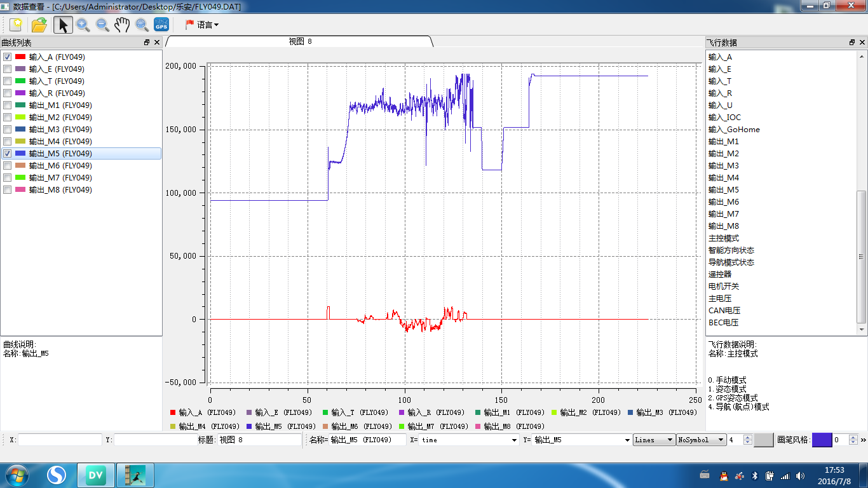Open the on-screen keyboard tray icon
This screenshot has height=488, width=868.
(705, 475)
